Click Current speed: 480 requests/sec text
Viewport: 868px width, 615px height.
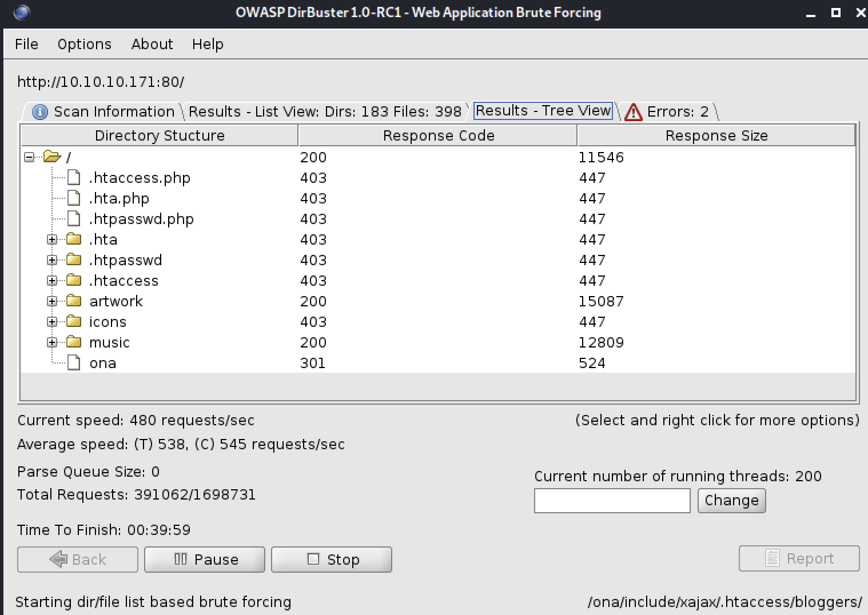pyautogui.click(x=136, y=420)
